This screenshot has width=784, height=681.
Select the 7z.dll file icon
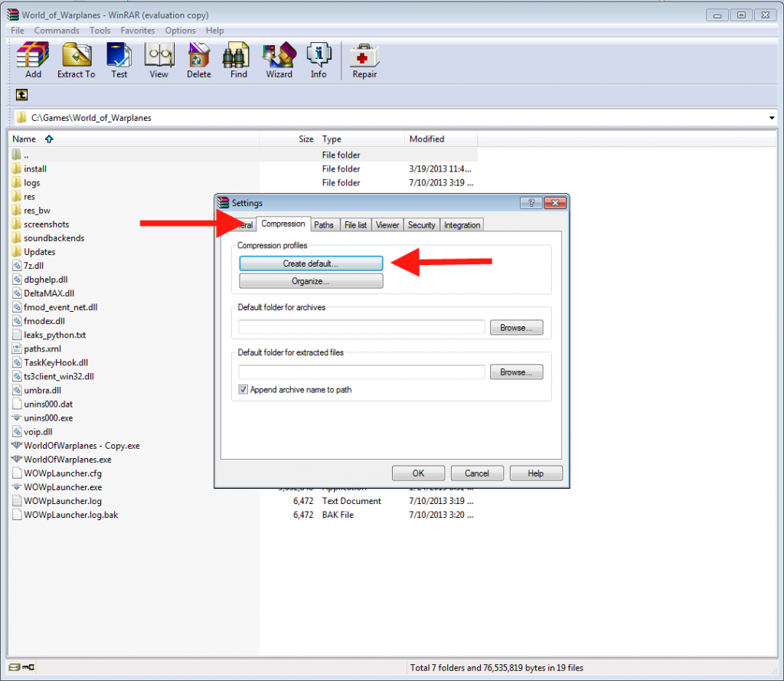tap(17, 266)
